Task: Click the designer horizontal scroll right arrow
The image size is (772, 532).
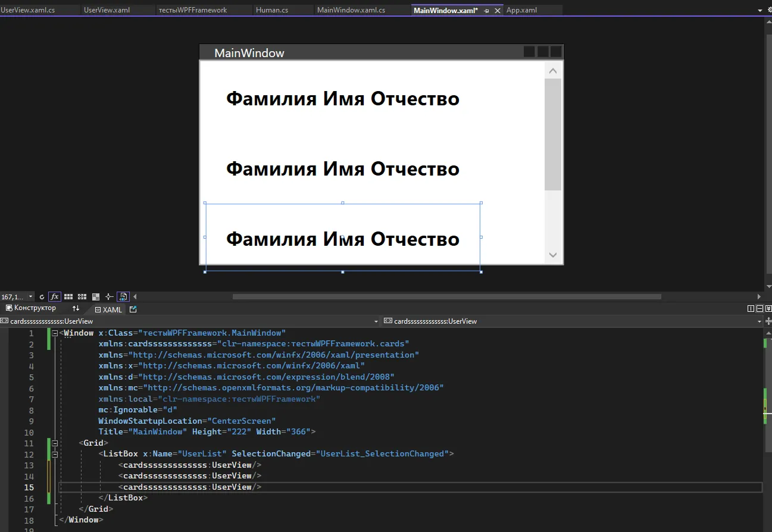Action: 759,296
